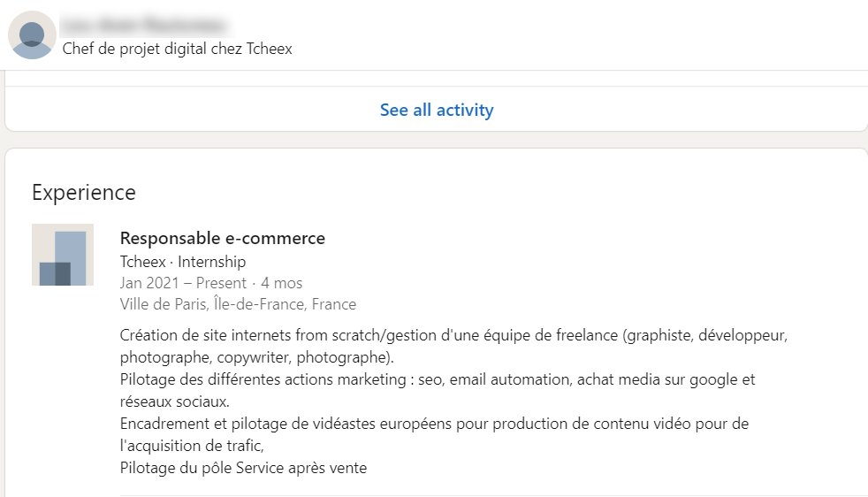The width and height of the screenshot is (868, 497).
Task: Open the Responsable e-commerce job title
Action: click(222, 238)
